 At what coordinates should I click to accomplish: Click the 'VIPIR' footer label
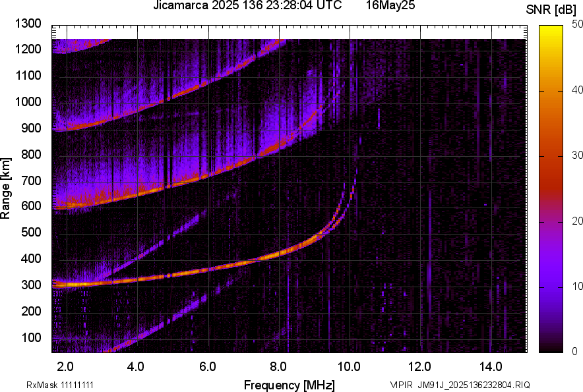click(x=401, y=385)
